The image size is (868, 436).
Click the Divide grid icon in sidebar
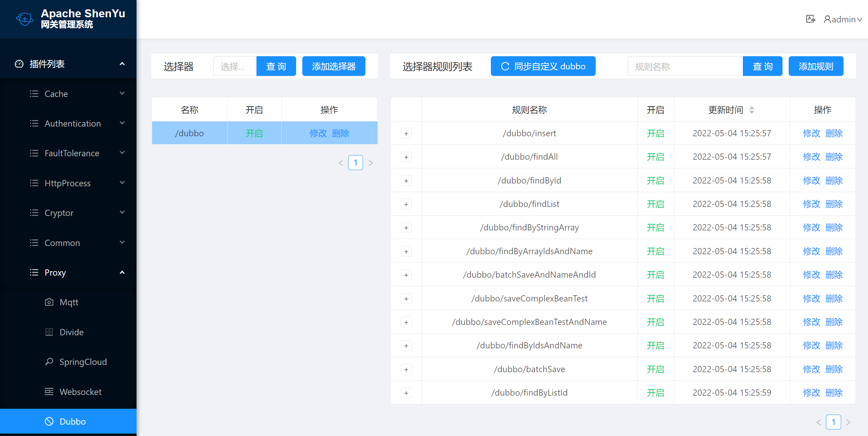pos(49,332)
